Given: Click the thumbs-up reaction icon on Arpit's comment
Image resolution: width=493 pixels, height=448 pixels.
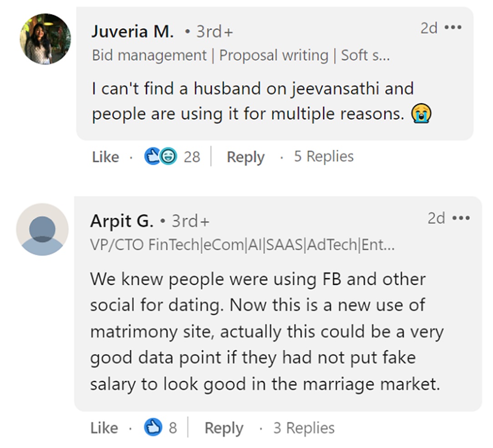Looking at the screenshot, I should (x=153, y=428).
